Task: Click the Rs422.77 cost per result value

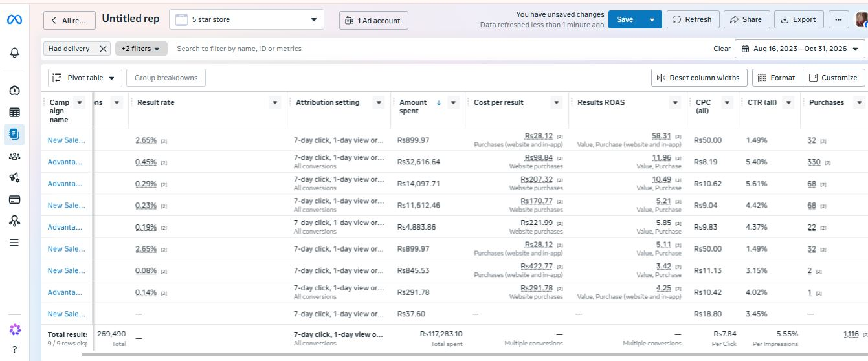Action: point(537,266)
